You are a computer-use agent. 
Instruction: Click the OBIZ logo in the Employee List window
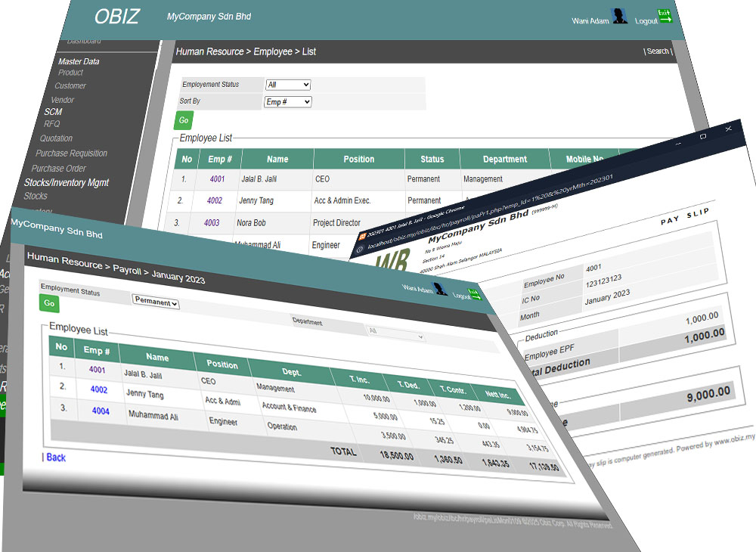pyautogui.click(x=117, y=17)
